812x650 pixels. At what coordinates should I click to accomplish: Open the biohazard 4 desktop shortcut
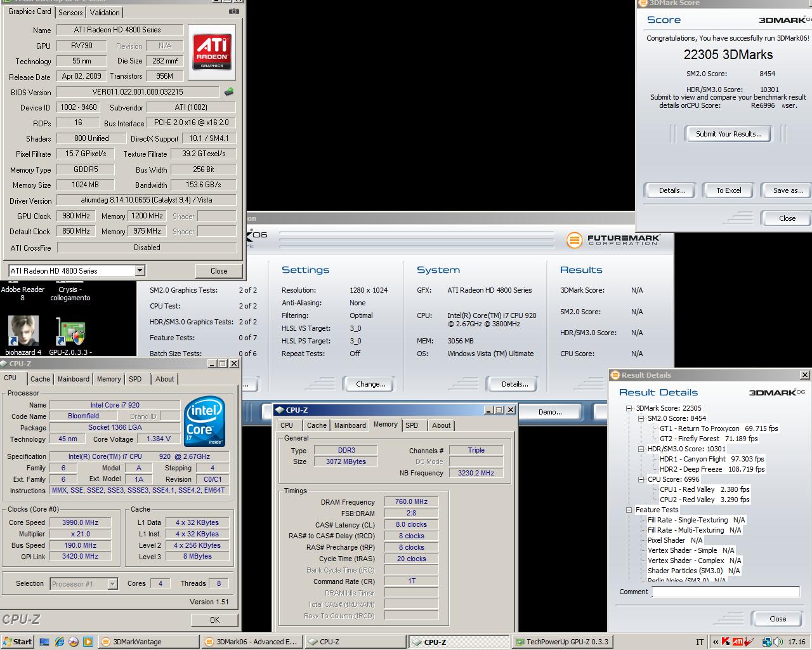[23, 335]
